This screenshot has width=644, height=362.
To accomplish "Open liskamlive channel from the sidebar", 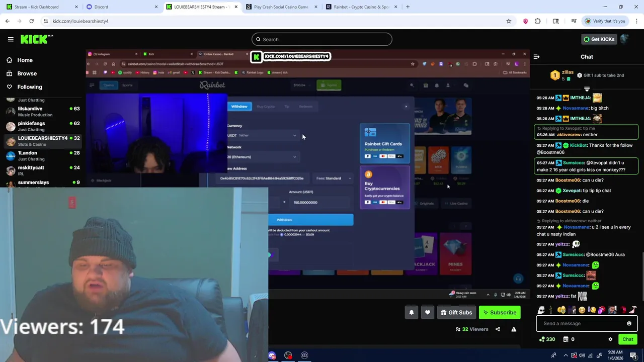I will pyautogui.click(x=42, y=112).
